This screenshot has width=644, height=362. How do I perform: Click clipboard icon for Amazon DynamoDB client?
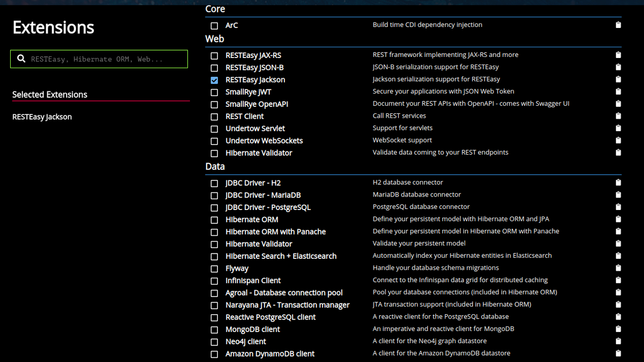(x=618, y=353)
